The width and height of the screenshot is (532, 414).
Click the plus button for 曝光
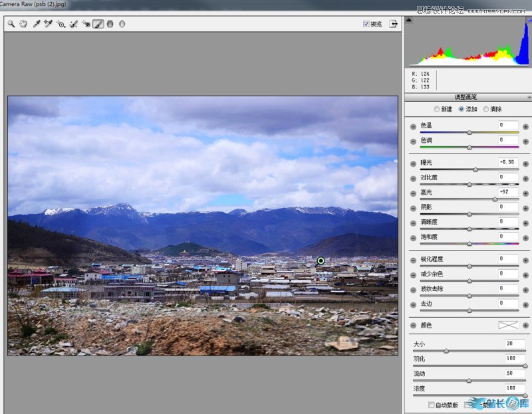(x=525, y=163)
